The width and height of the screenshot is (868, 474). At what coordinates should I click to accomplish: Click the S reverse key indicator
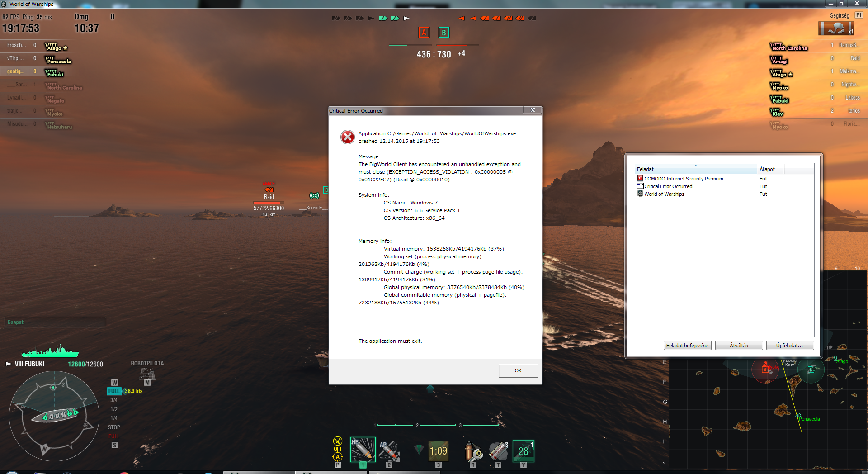coord(115,445)
